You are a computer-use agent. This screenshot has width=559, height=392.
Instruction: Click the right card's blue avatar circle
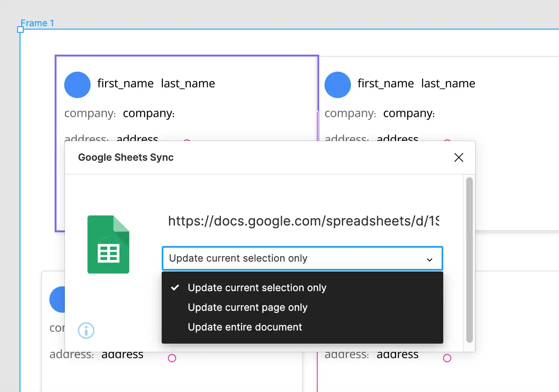337,85
